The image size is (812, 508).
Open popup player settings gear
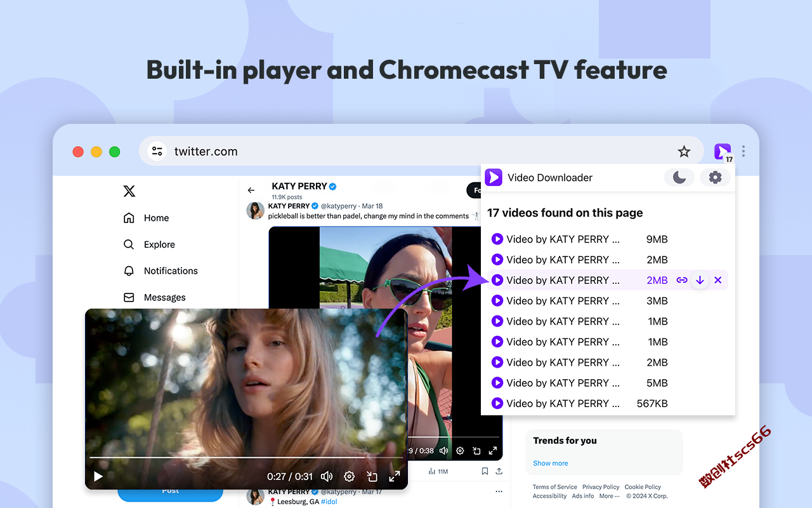tap(349, 476)
